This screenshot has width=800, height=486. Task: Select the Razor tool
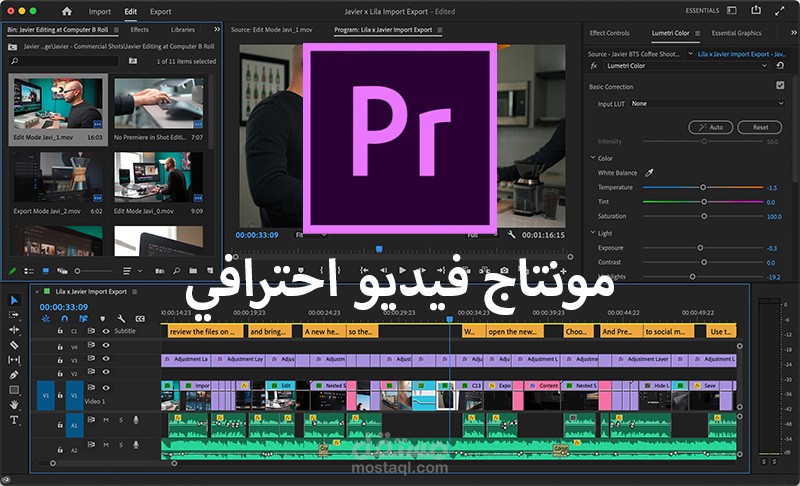14,345
